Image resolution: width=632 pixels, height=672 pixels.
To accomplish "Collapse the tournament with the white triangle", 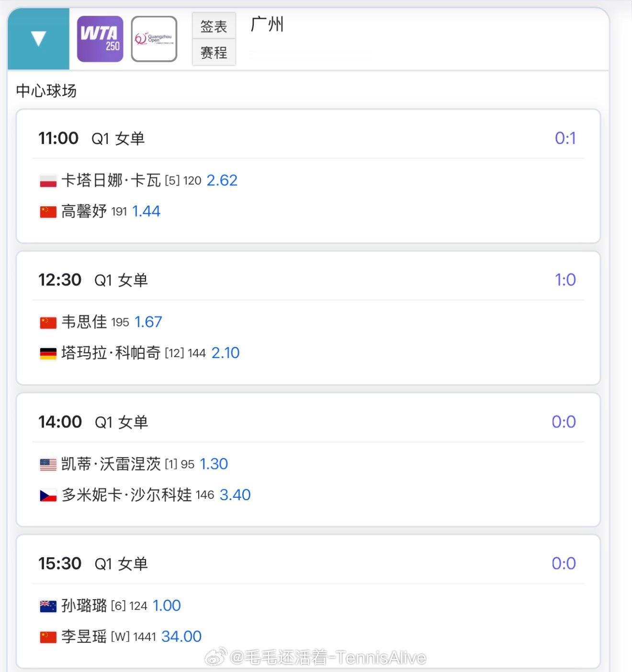I will (38, 38).
